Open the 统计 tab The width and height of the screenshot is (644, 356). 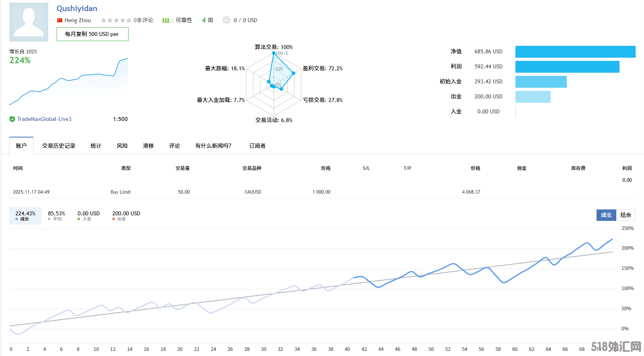coord(96,146)
